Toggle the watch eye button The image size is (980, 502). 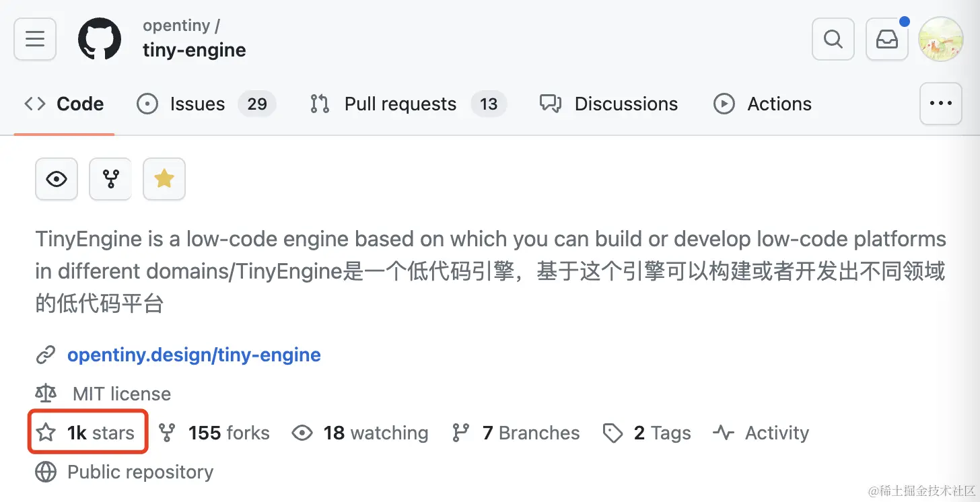57,179
